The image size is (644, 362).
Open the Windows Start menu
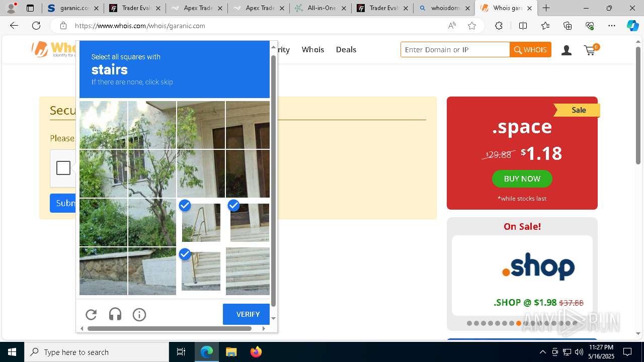(12, 352)
